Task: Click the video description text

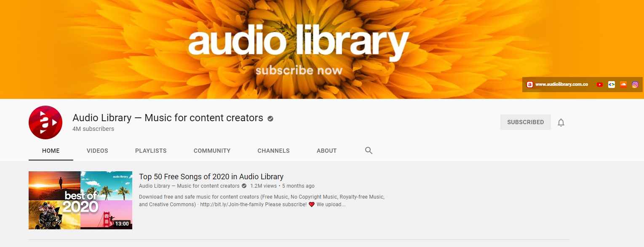Action: click(262, 201)
